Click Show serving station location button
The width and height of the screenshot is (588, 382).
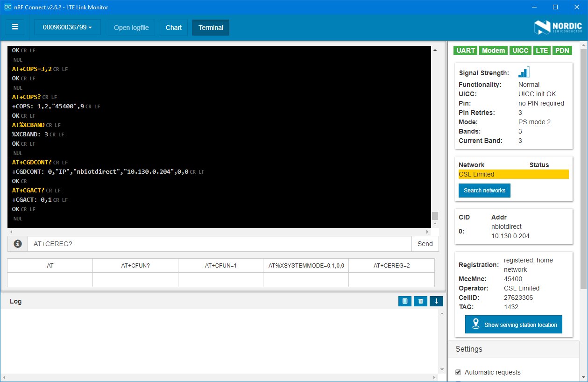[514, 325]
